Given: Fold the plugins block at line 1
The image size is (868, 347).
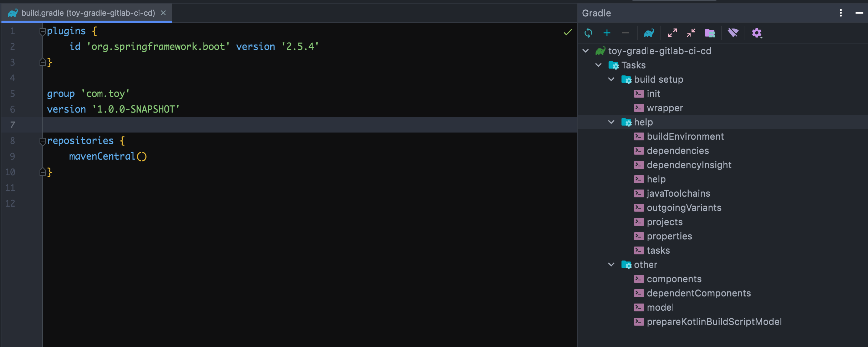Looking at the screenshot, I should [x=42, y=32].
